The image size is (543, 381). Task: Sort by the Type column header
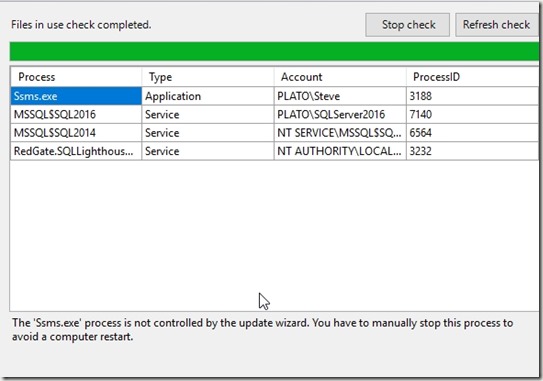point(208,77)
